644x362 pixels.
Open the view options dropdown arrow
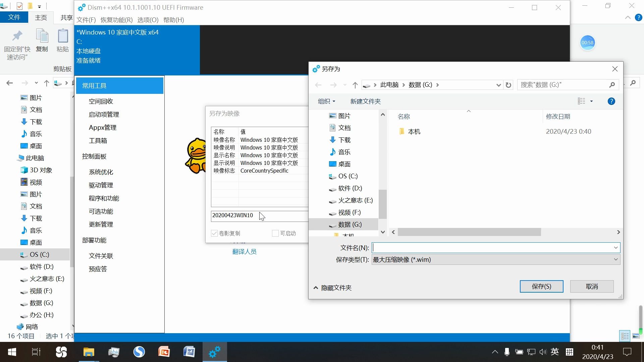coord(591,101)
